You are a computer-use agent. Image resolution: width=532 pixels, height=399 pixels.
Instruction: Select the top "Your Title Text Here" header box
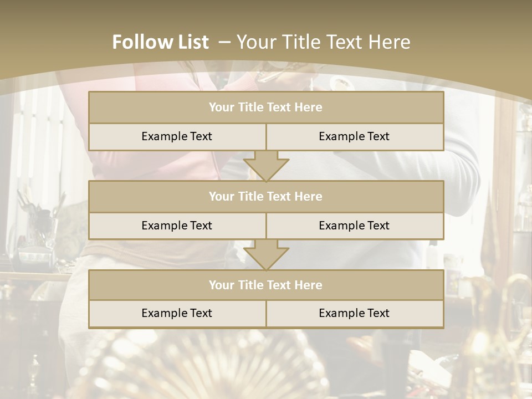click(x=266, y=107)
